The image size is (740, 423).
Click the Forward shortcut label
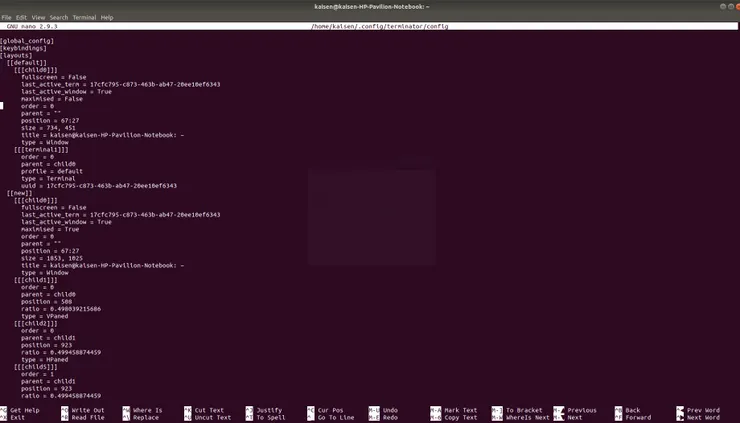click(638, 417)
